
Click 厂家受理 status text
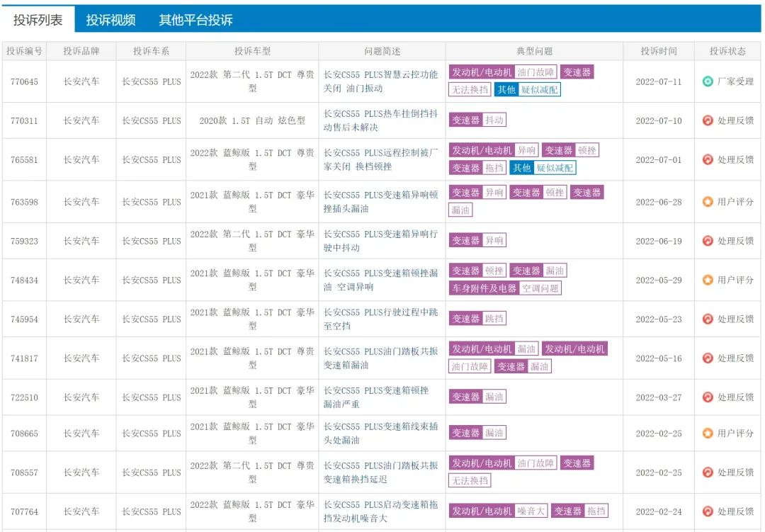point(735,81)
